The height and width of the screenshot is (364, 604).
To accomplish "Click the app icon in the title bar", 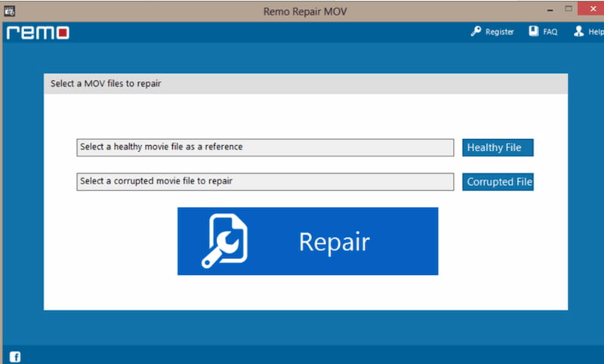I will click(10, 10).
